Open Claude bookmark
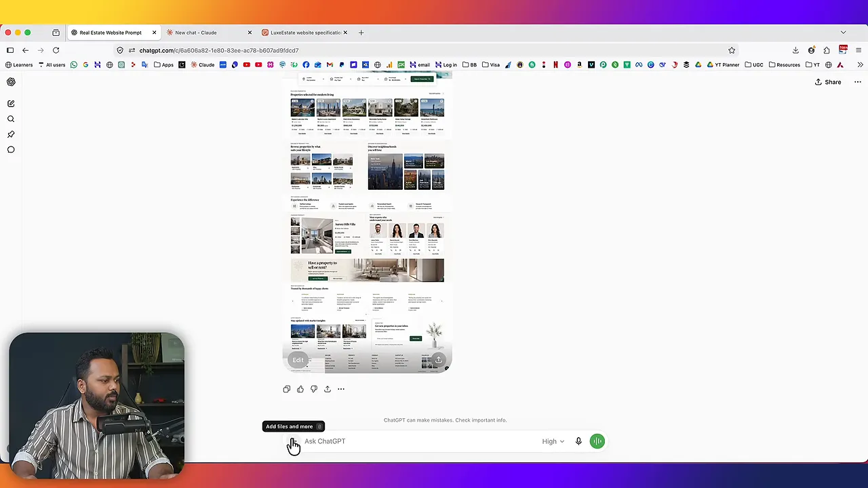The image size is (868, 488). pos(202,65)
